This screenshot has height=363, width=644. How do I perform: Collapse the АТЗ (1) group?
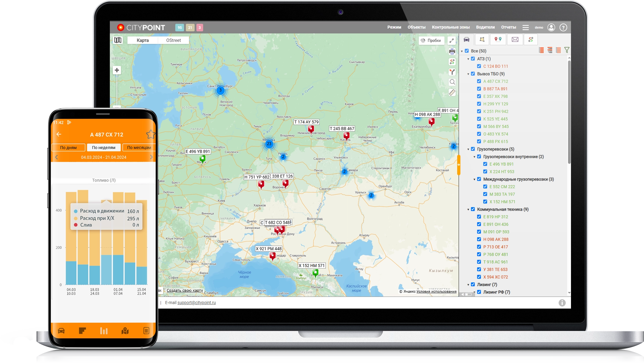click(468, 59)
